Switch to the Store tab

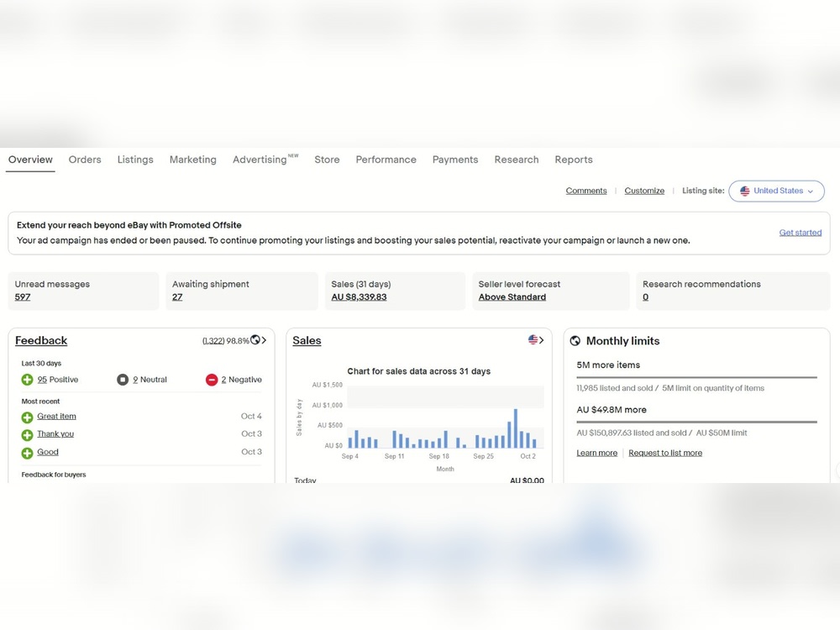click(x=327, y=160)
